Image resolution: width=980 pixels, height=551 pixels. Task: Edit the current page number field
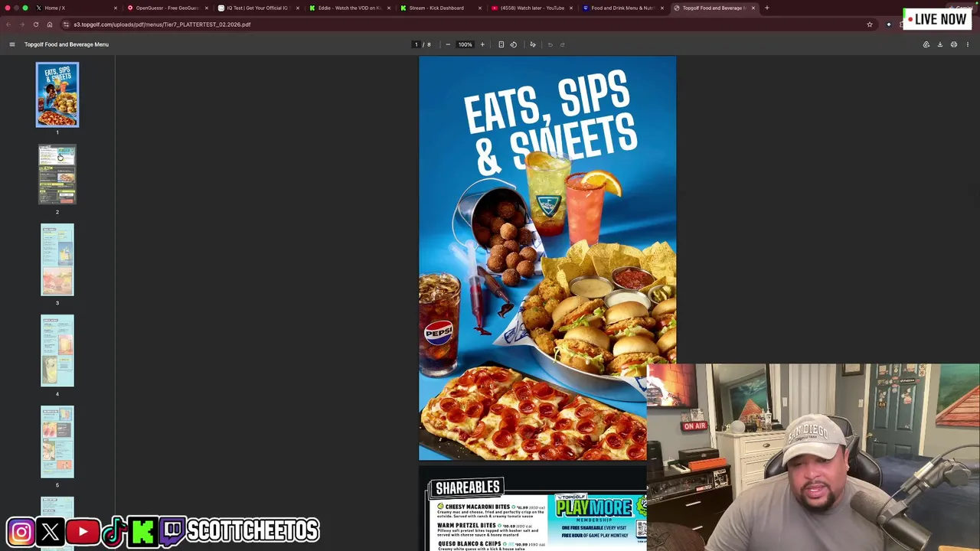[x=416, y=44]
